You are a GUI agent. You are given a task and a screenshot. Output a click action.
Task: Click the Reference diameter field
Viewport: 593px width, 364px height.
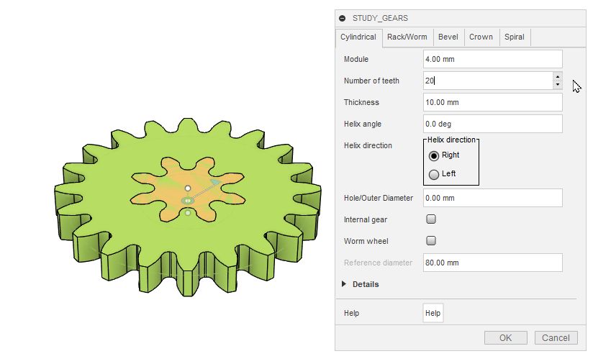492,263
